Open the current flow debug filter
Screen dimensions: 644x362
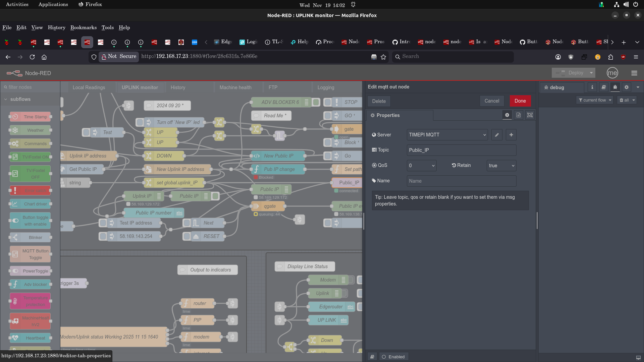pos(595,100)
